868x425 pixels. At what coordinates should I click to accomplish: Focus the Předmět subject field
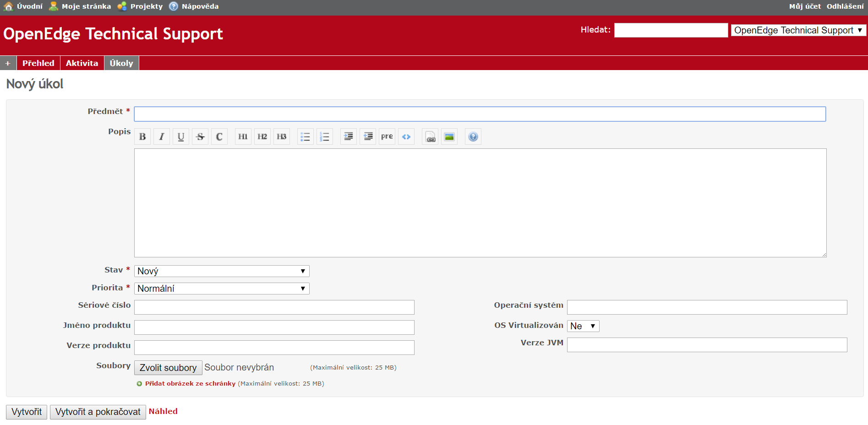coord(480,114)
